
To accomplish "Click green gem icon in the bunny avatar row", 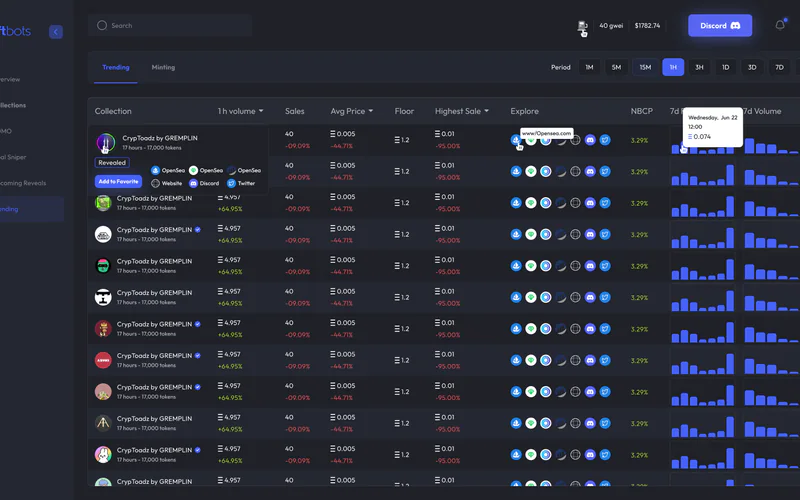I will point(531,455).
